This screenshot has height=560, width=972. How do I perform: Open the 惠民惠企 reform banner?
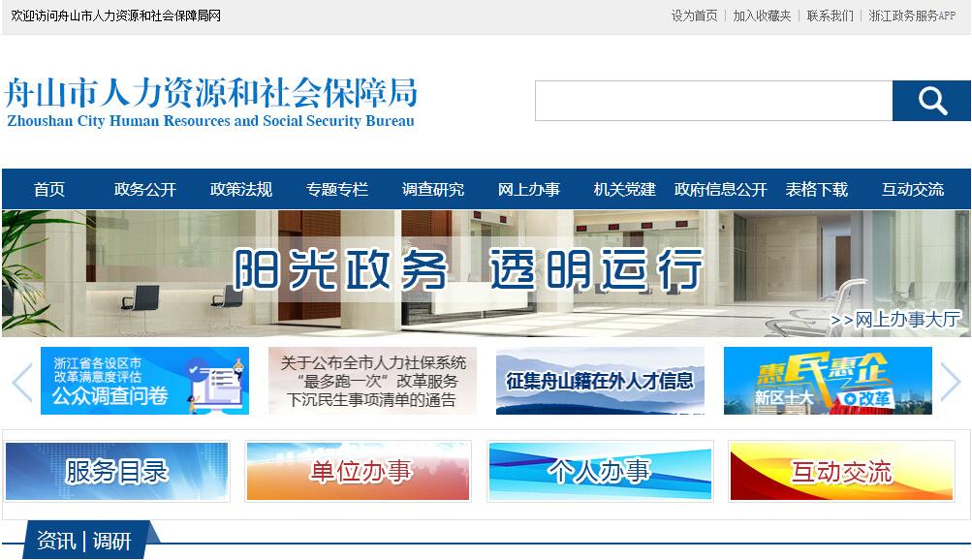(828, 381)
